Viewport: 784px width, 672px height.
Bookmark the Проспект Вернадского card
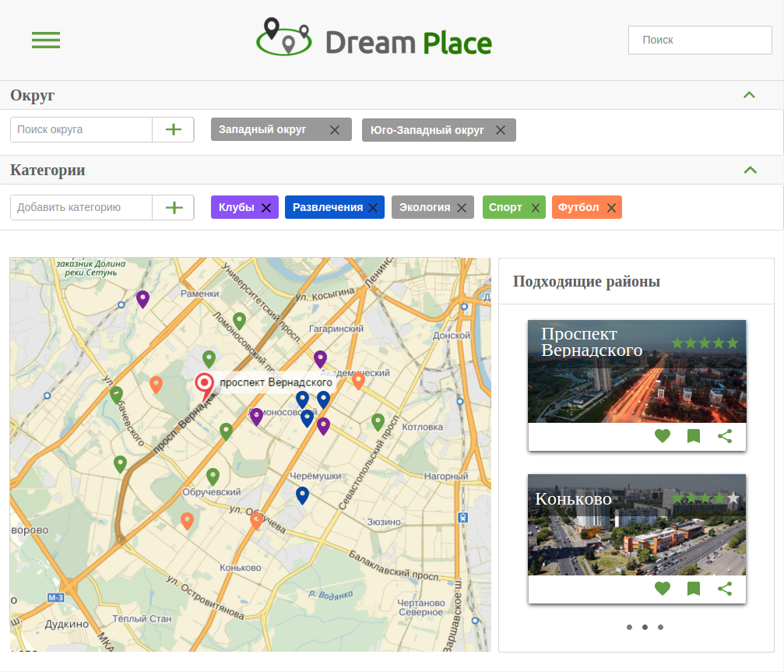[694, 436]
